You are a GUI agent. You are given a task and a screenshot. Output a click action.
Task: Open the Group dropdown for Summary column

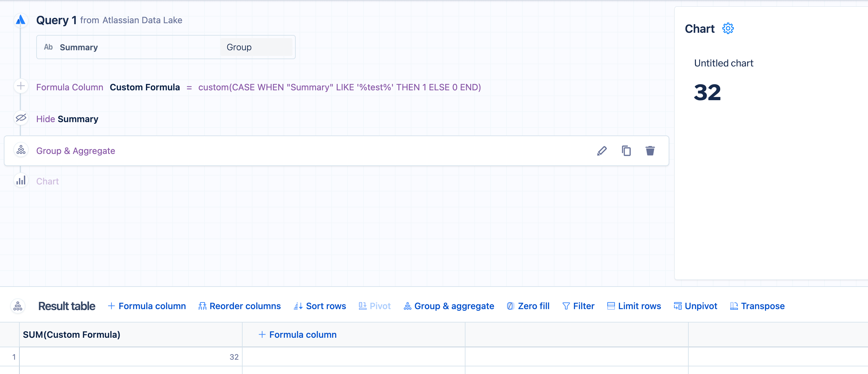[256, 47]
